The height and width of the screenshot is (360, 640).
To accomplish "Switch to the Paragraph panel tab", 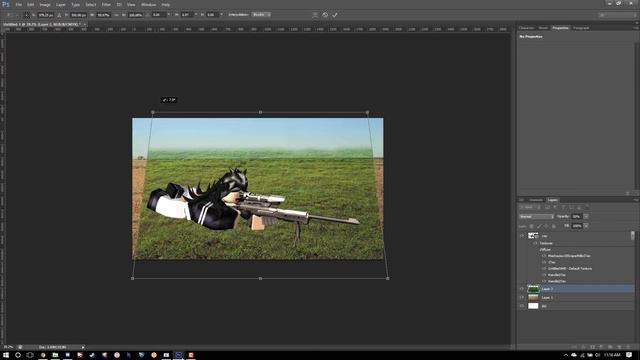I will point(581,28).
